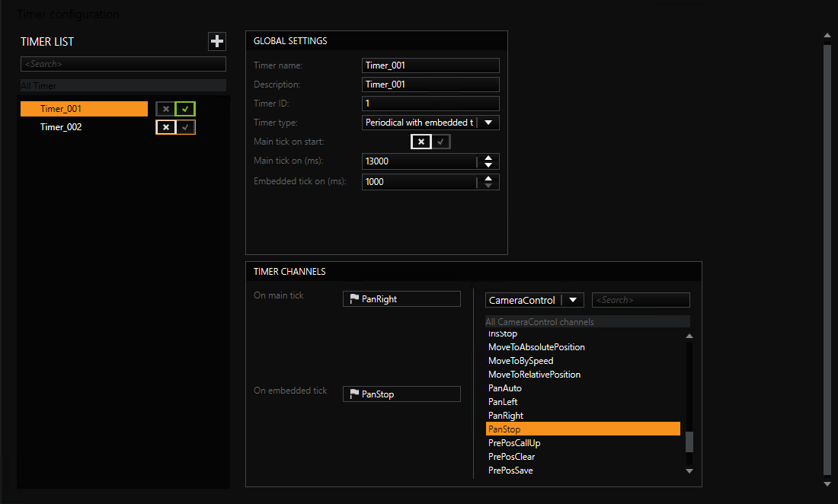Enable Main tick on start checkmark

[x=440, y=142]
